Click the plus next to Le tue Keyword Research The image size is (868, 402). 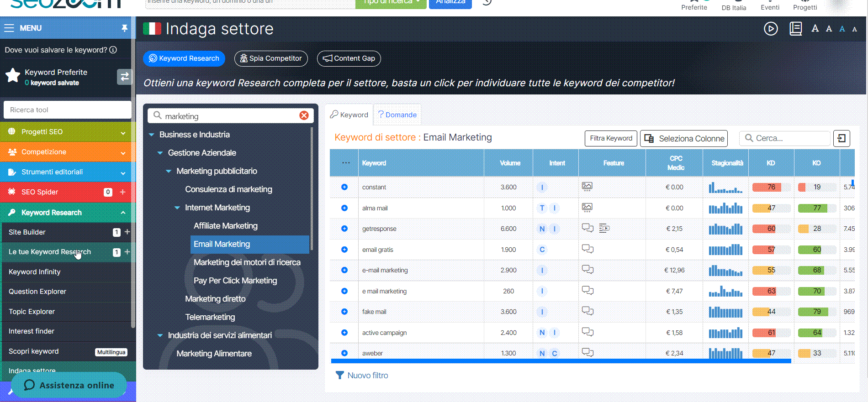pyautogui.click(x=127, y=251)
